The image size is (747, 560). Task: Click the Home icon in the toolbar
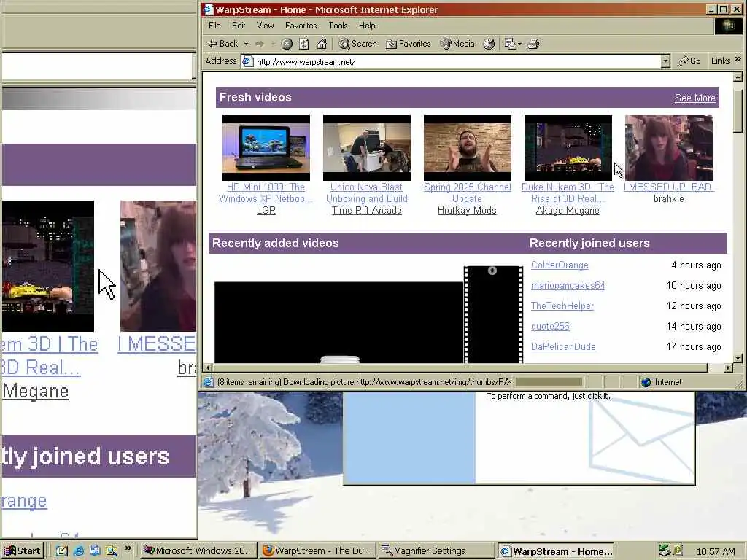[322, 44]
